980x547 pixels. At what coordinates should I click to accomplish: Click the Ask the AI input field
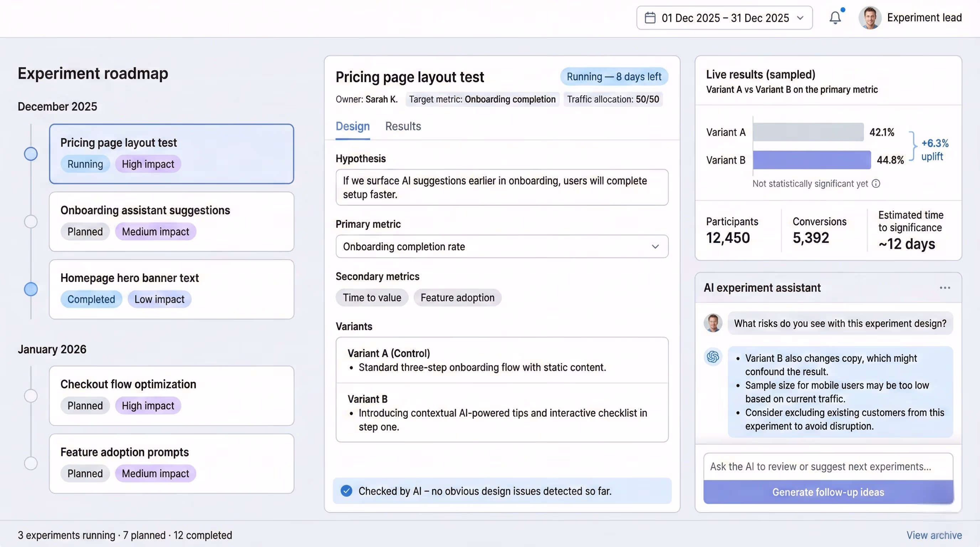pos(828,467)
